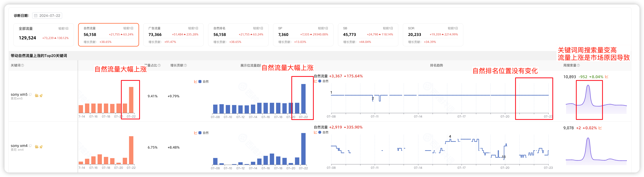Click the 9,078 weekly search volume
Image resolution: width=644 pixels, height=177 pixels.
[x=568, y=128]
